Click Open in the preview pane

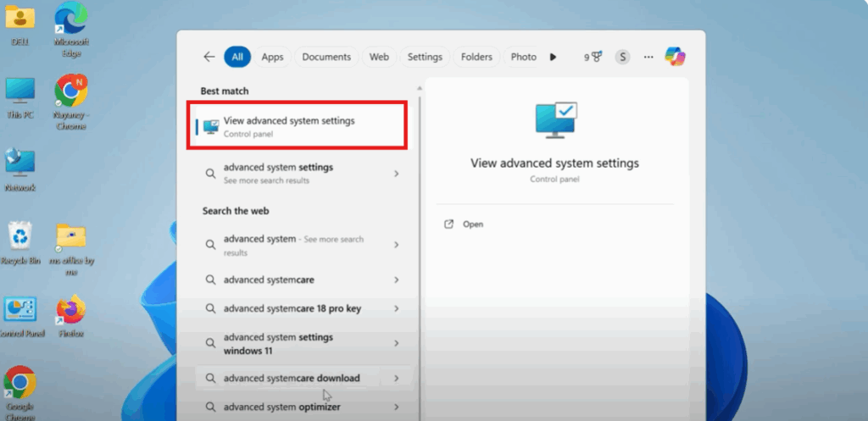click(x=473, y=224)
